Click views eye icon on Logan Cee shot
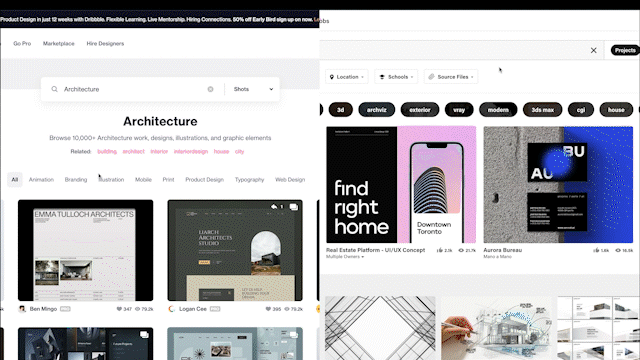Viewport: 640px width, 360px height. [287, 309]
